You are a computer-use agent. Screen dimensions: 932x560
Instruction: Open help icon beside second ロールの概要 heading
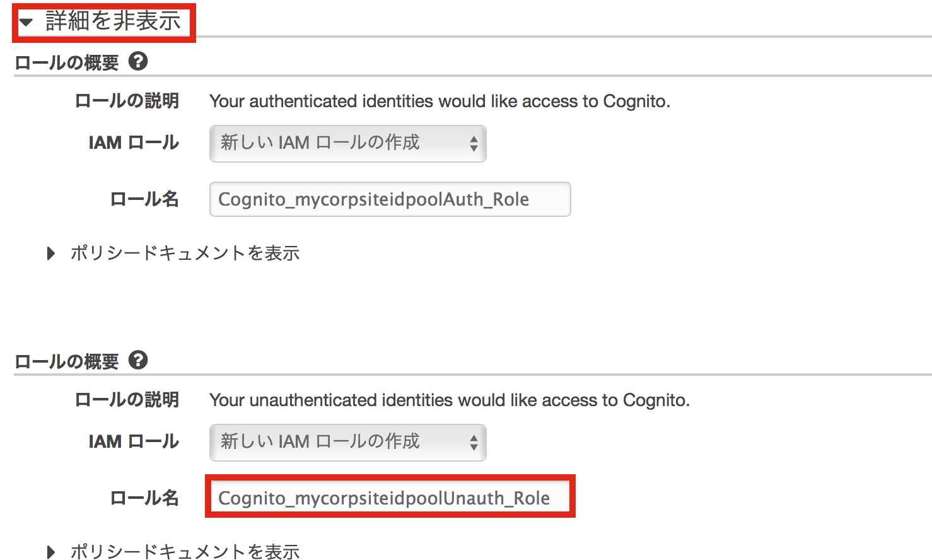coord(138,361)
